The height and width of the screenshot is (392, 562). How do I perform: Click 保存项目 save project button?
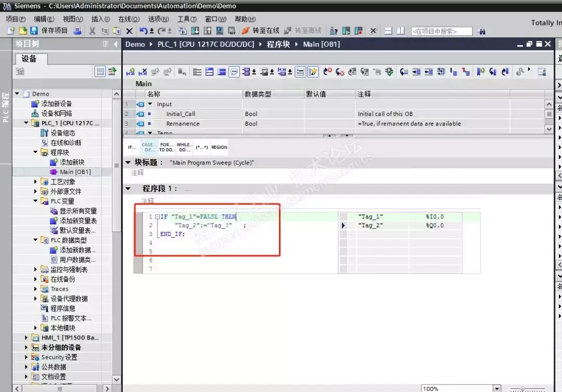click(49, 31)
